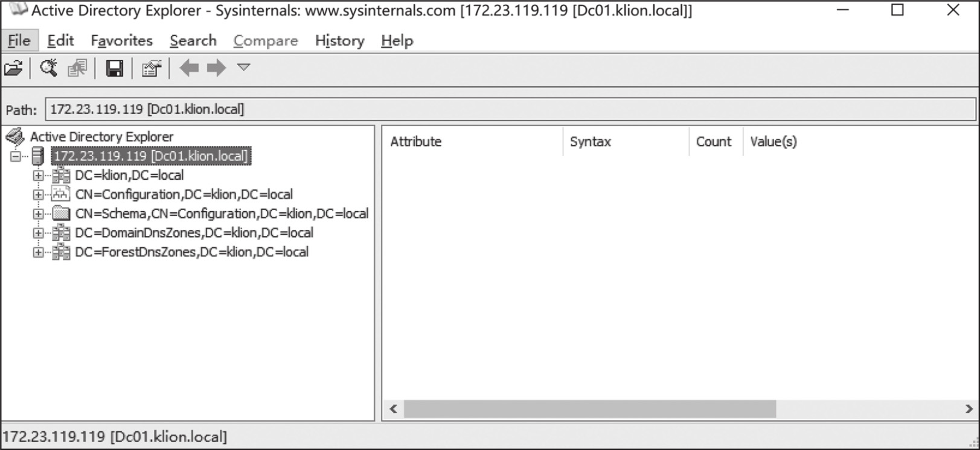Expand the CN=Schema node
Image resolution: width=980 pixels, height=450 pixels.
pos(38,214)
